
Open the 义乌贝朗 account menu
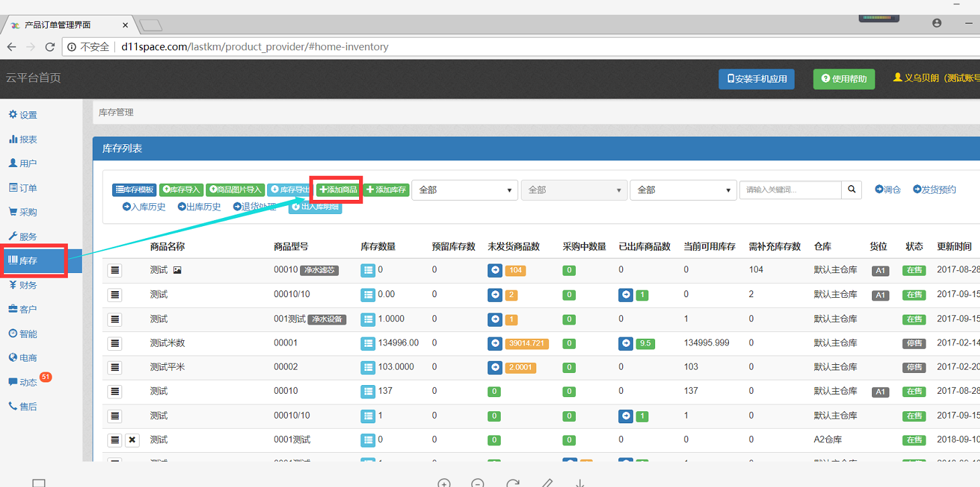(936, 78)
